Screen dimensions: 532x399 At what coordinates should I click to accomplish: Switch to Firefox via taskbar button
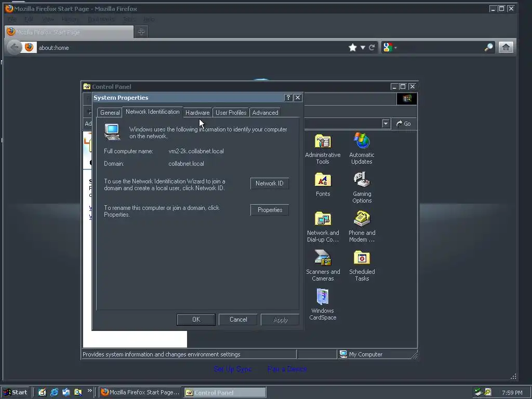140,392
